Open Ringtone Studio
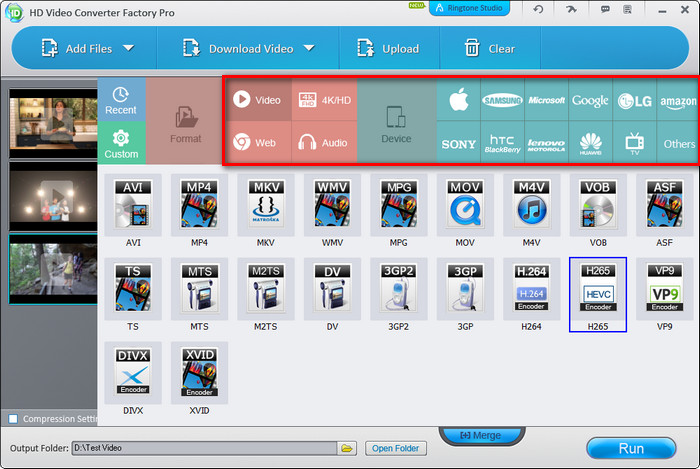 (x=469, y=8)
